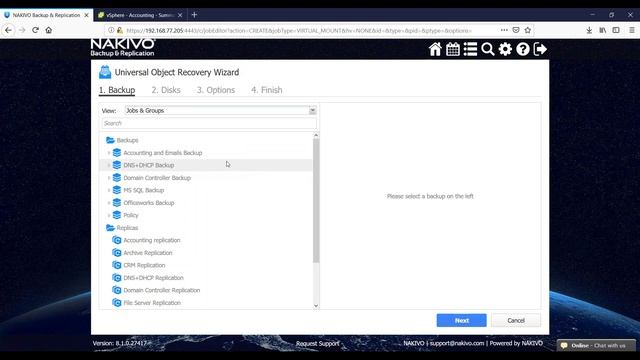This screenshot has height=360, width=640.
Task: Focus the Search input field
Action: point(209,123)
